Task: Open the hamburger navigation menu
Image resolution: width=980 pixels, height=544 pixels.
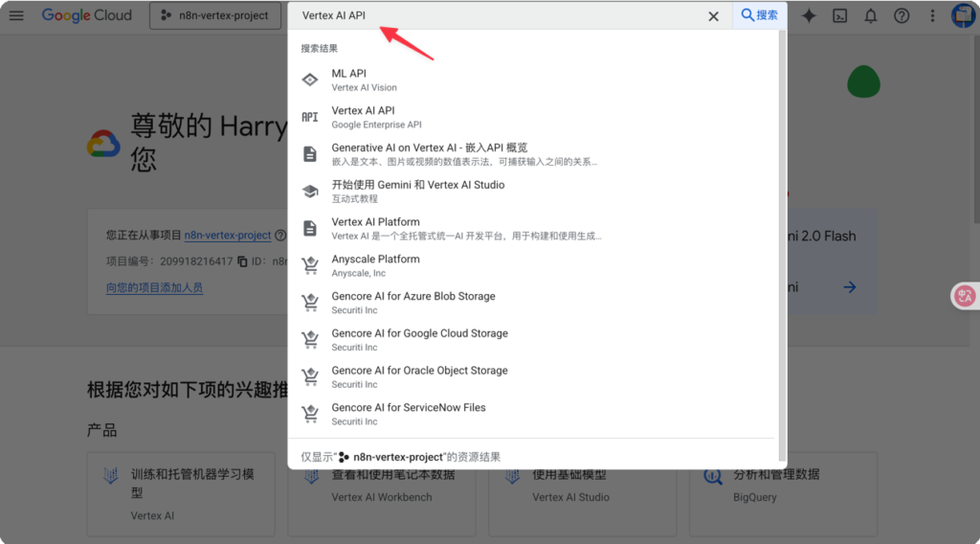Action: click(x=16, y=15)
